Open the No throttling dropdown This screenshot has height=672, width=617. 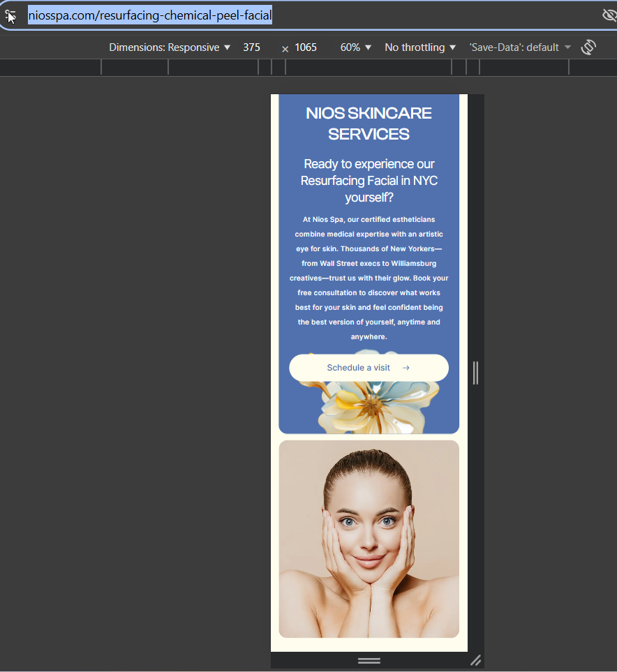click(x=419, y=47)
